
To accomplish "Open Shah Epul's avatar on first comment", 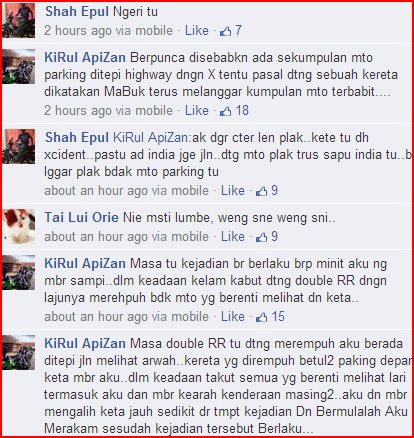I will click(x=18, y=21).
